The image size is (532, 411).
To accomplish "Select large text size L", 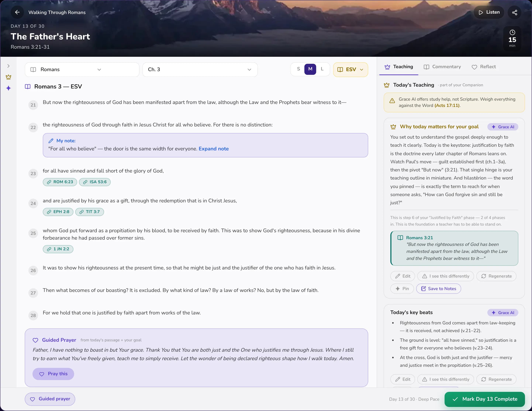I will tap(322, 69).
